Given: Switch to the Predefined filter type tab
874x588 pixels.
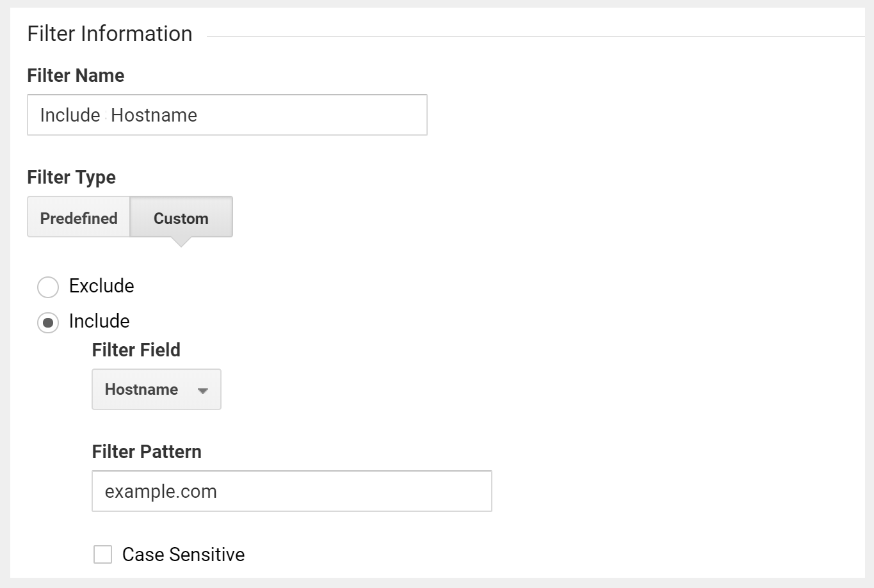Looking at the screenshot, I should coord(79,218).
